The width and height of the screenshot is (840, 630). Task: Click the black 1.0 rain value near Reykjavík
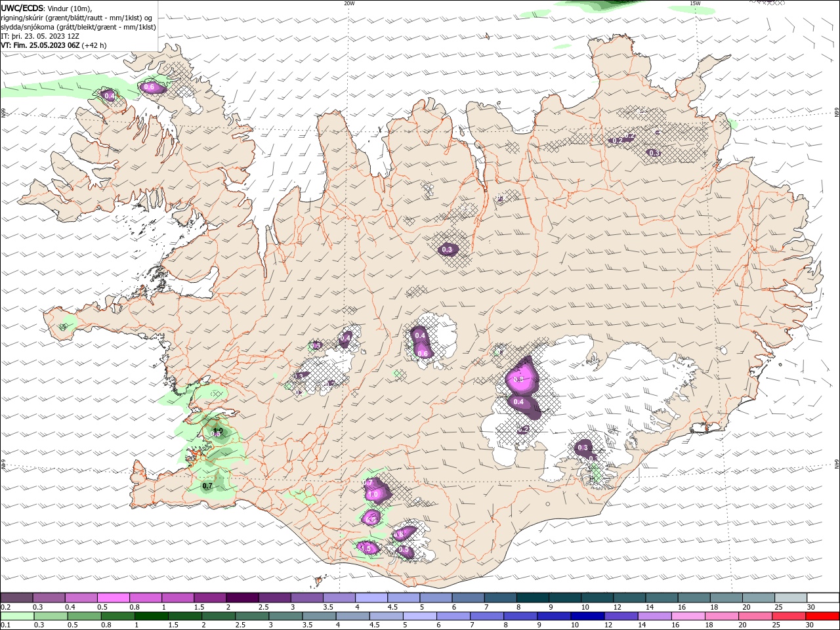point(219,430)
